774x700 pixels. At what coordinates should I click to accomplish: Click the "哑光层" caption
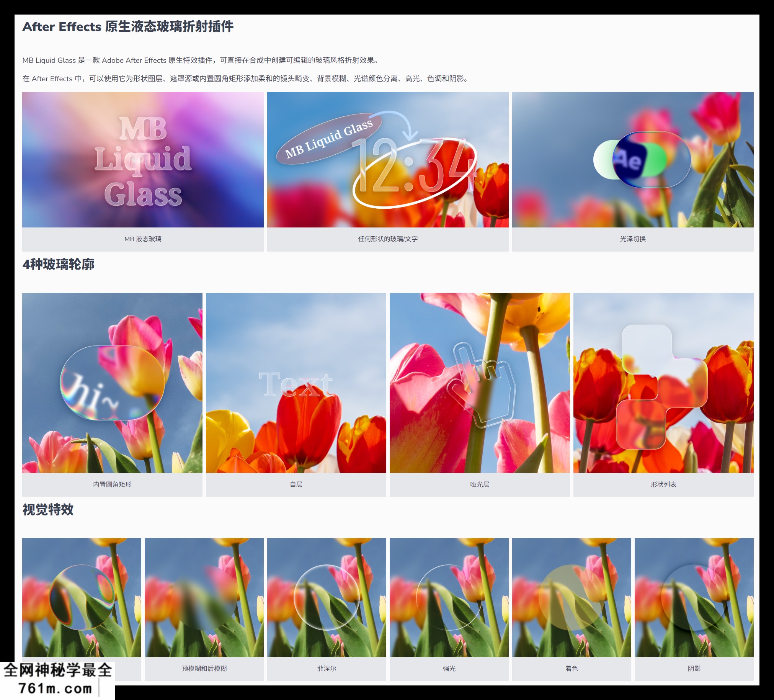(x=480, y=484)
